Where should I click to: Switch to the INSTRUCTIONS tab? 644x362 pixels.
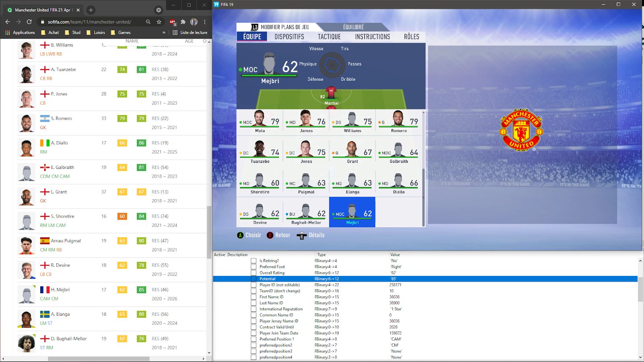(372, 37)
